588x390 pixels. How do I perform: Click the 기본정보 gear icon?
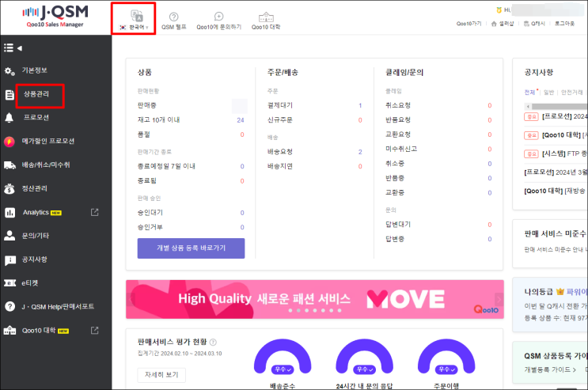[9, 71]
